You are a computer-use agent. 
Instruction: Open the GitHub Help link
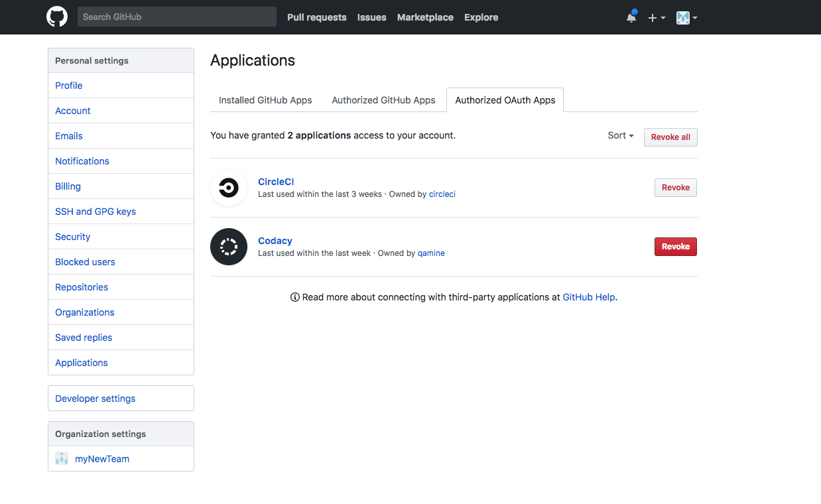[x=588, y=297]
